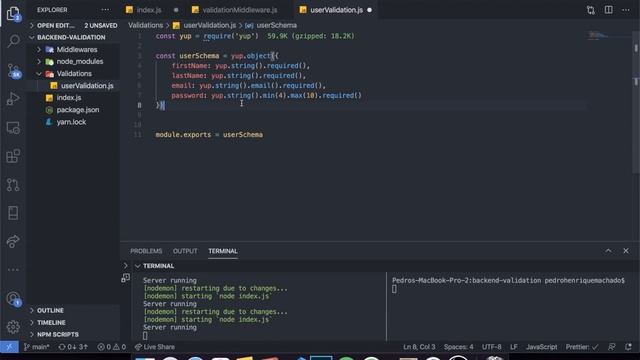
Task: Open the Live Share activity icon
Action: [x=13, y=241]
